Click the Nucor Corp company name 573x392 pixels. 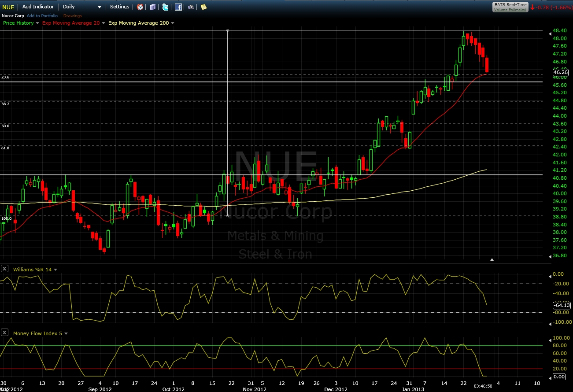pyautogui.click(x=13, y=16)
